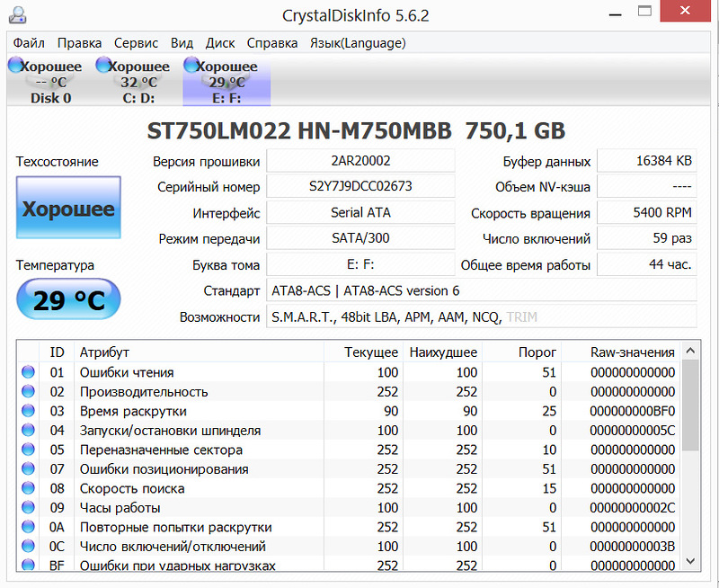Click the Serial ATA interface field
719x588 pixels.
point(361,212)
